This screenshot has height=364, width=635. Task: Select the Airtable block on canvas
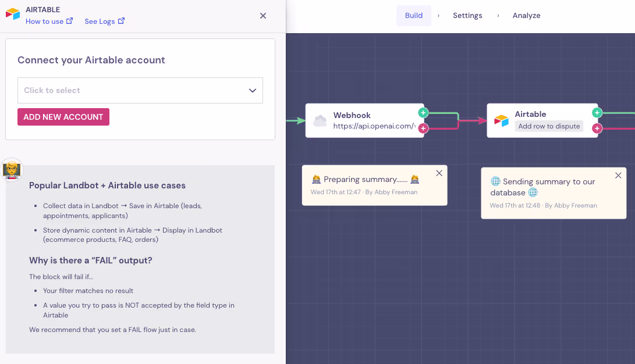tap(542, 120)
